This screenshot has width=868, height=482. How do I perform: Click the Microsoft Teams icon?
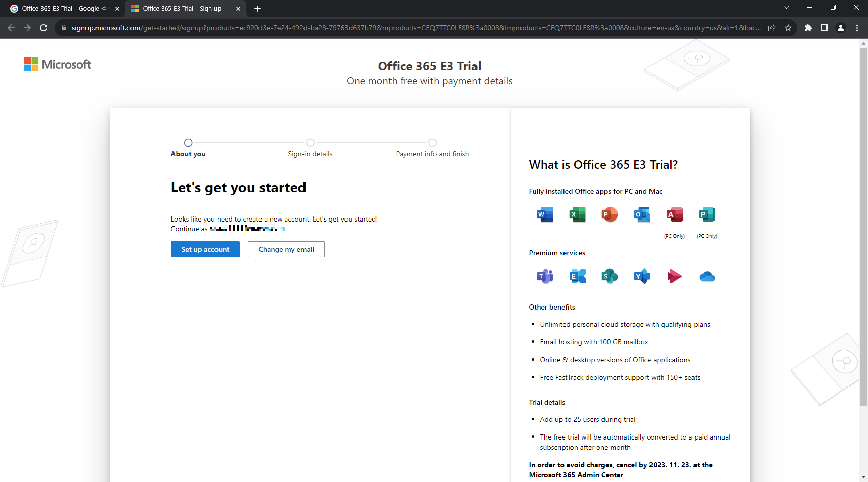[545, 276]
